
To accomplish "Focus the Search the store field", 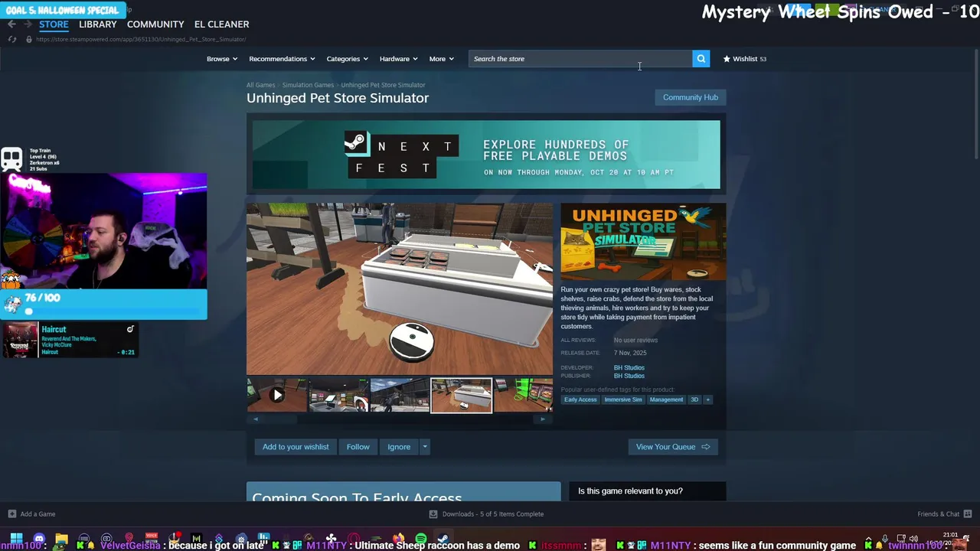I will point(580,59).
